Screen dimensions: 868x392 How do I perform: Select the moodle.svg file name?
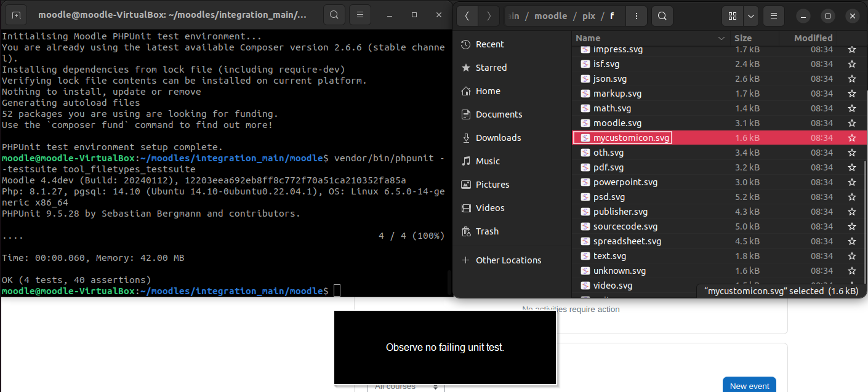[617, 123]
